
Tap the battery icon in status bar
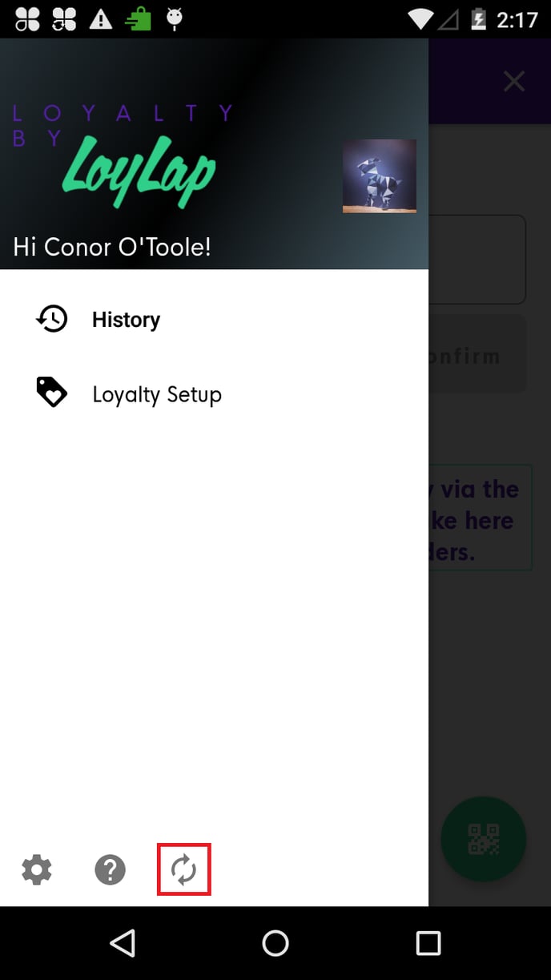[478, 19]
